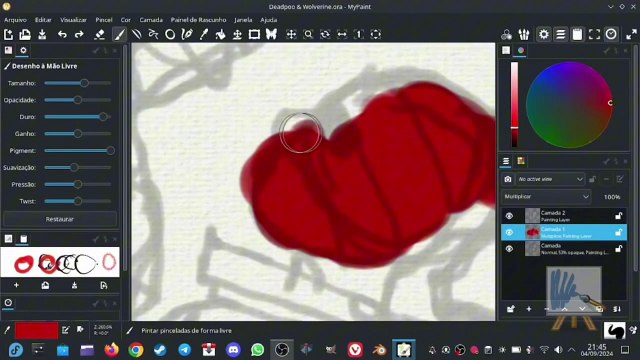Adjust the Pigment slider

(x=78, y=151)
